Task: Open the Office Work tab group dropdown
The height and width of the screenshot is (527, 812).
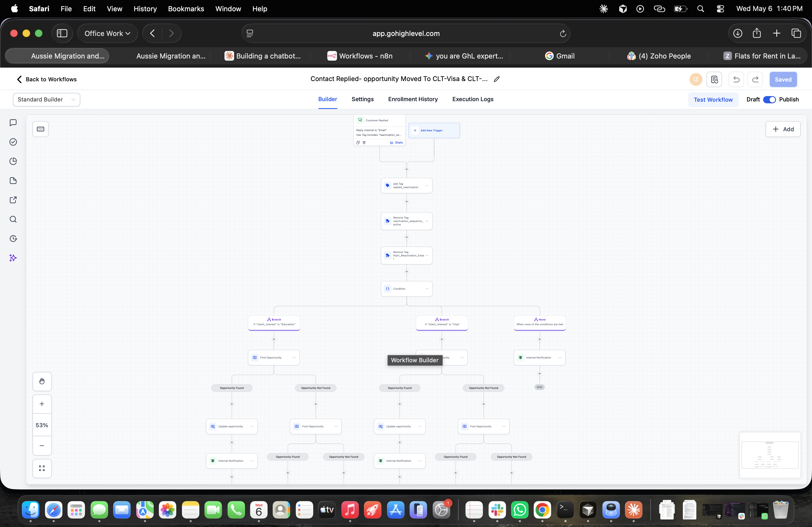Action: (x=107, y=33)
